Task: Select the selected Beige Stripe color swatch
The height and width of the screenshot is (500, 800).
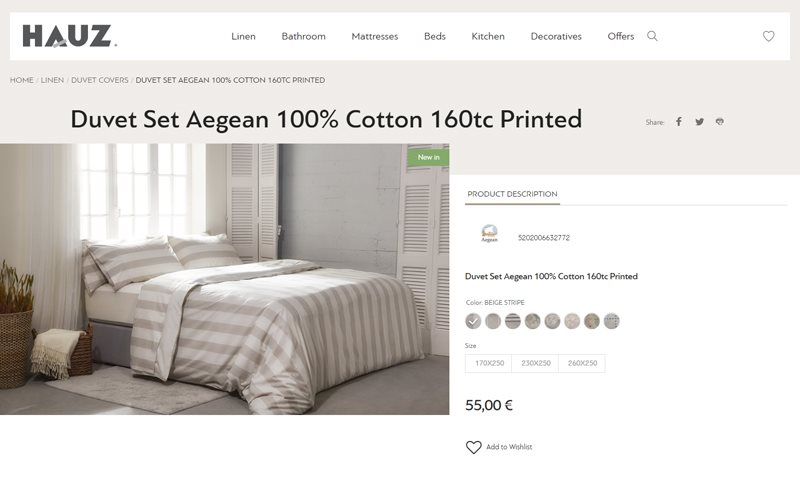Action: click(473, 321)
